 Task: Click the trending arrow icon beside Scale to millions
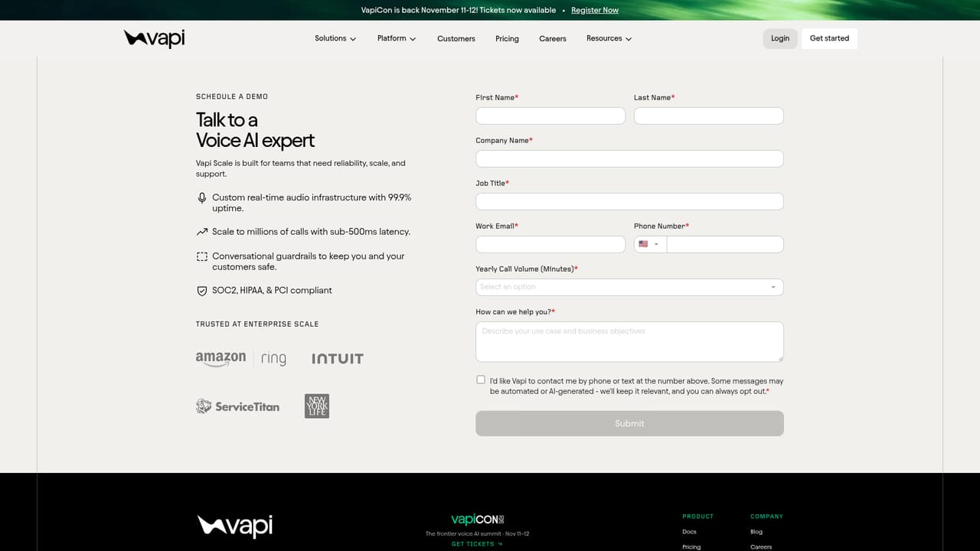[x=202, y=232]
